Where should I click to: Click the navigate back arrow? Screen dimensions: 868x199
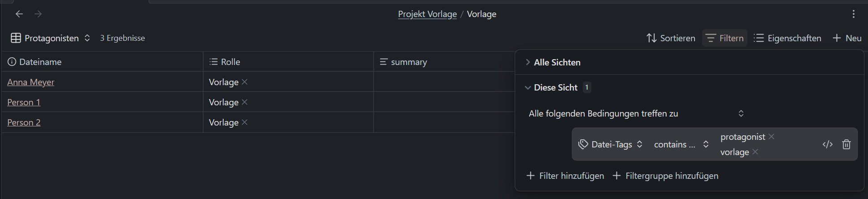pyautogui.click(x=19, y=14)
